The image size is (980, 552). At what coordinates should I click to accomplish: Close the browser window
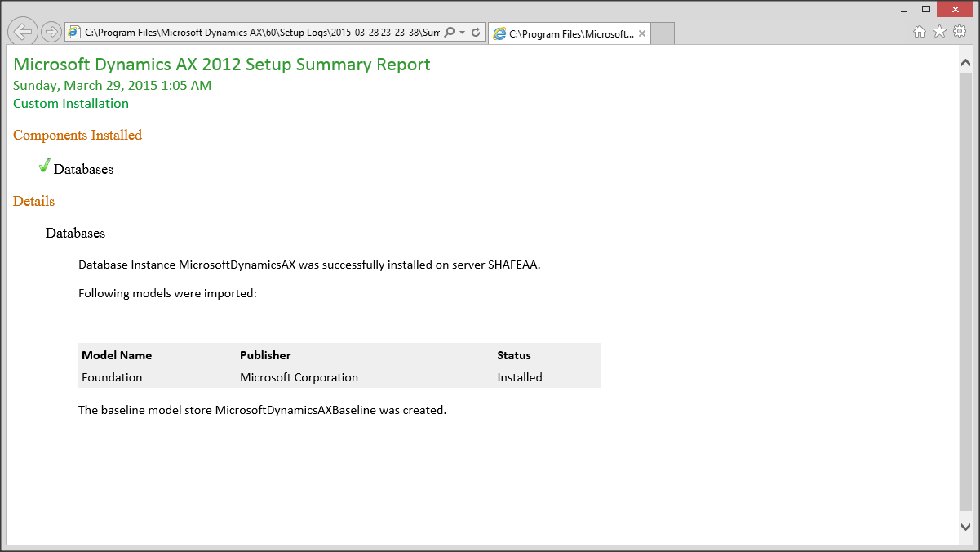point(956,9)
